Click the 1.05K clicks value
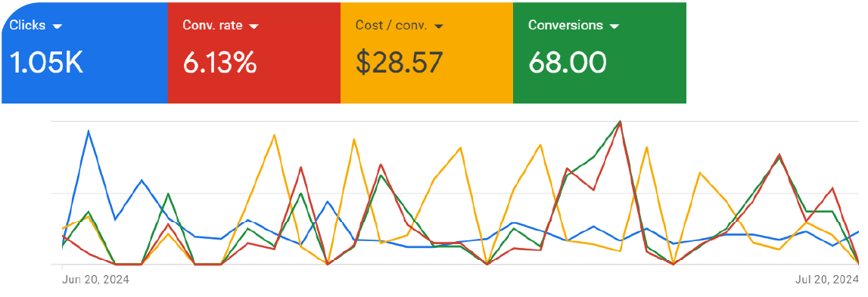 pos(46,63)
